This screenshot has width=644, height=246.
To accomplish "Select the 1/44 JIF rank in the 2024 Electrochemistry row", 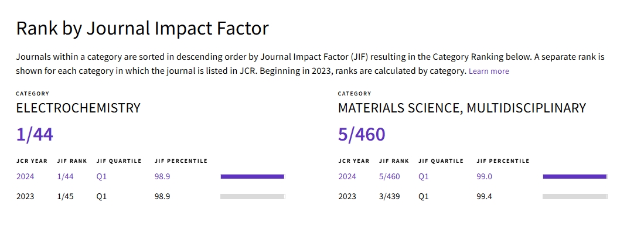I will coord(66,176).
